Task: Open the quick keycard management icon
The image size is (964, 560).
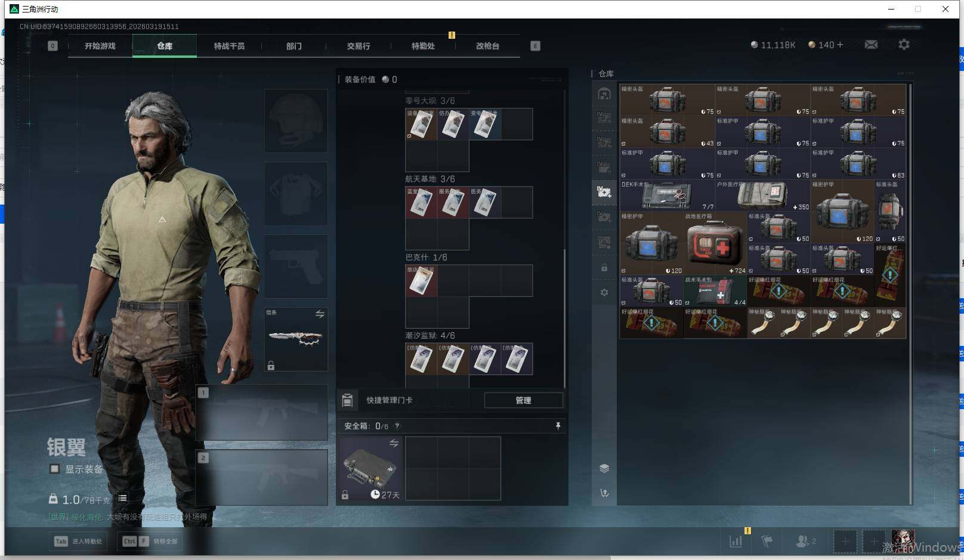Action: click(347, 400)
